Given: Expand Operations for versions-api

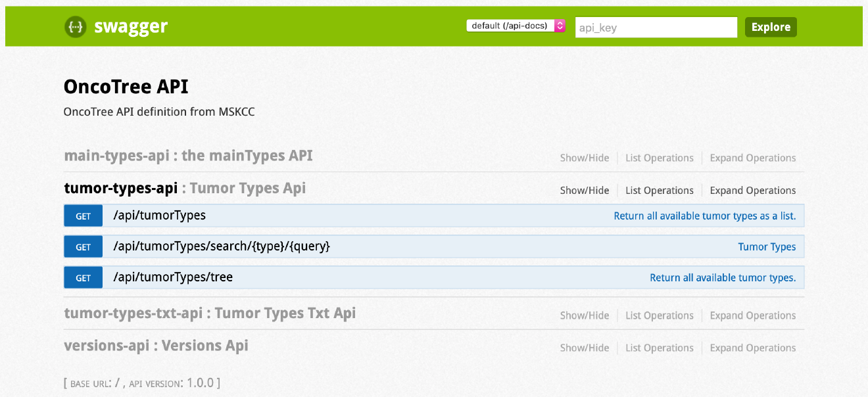Looking at the screenshot, I should point(752,348).
